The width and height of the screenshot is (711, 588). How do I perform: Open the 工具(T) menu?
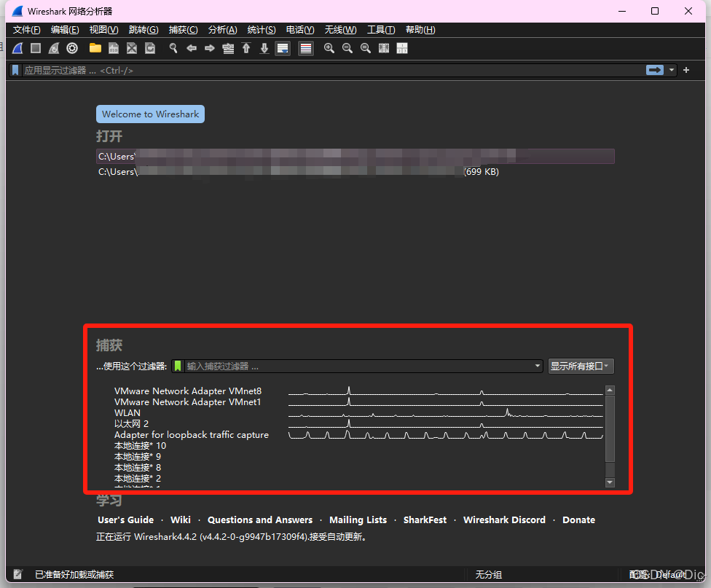pyautogui.click(x=381, y=30)
